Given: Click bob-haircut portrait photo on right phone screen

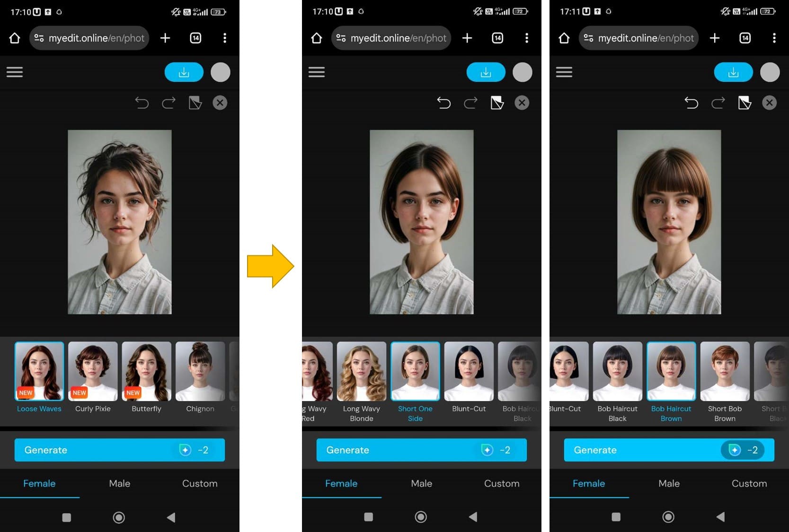Looking at the screenshot, I should [669, 222].
